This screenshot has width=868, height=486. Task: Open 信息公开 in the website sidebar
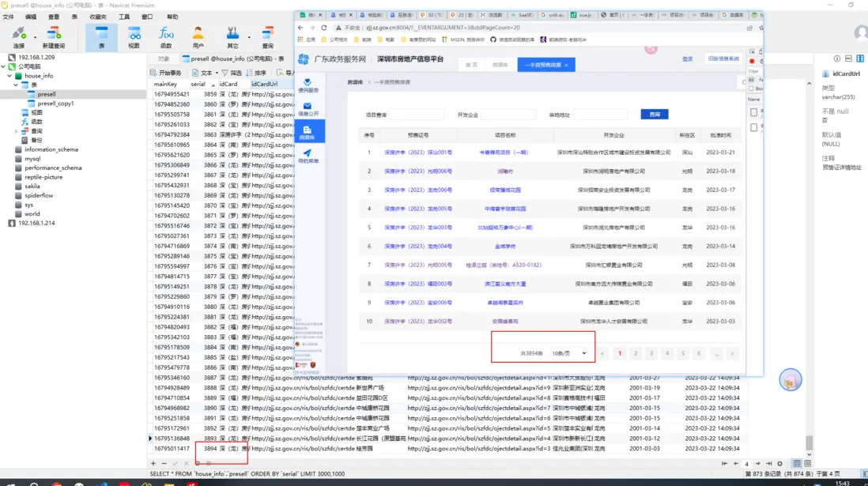tap(308, 109)
